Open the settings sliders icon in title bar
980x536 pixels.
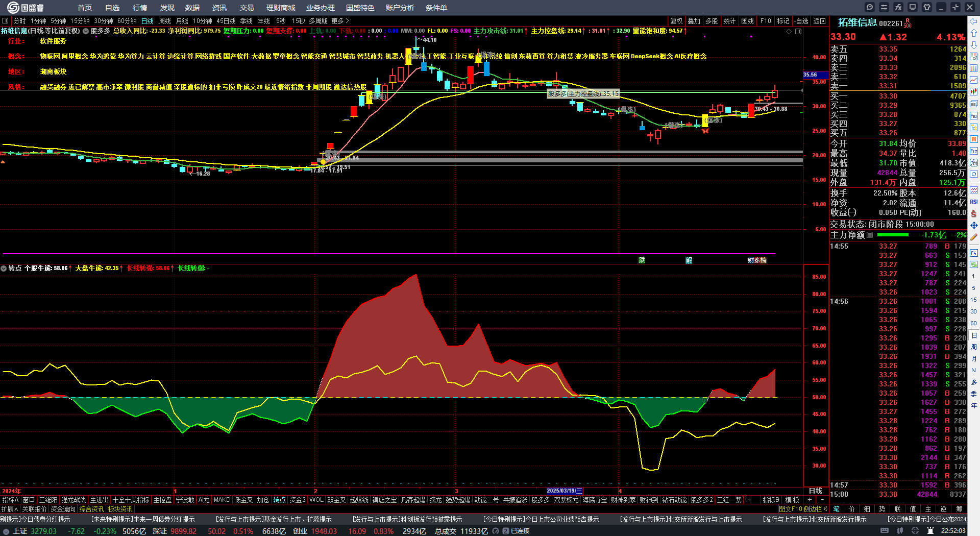(884, 7)
